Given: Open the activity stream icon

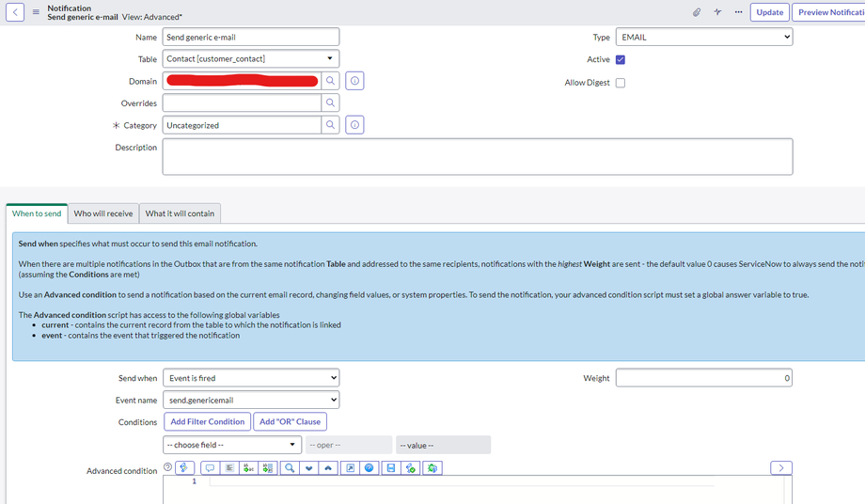Looking at the screenshot, I should tap(717, 12).
